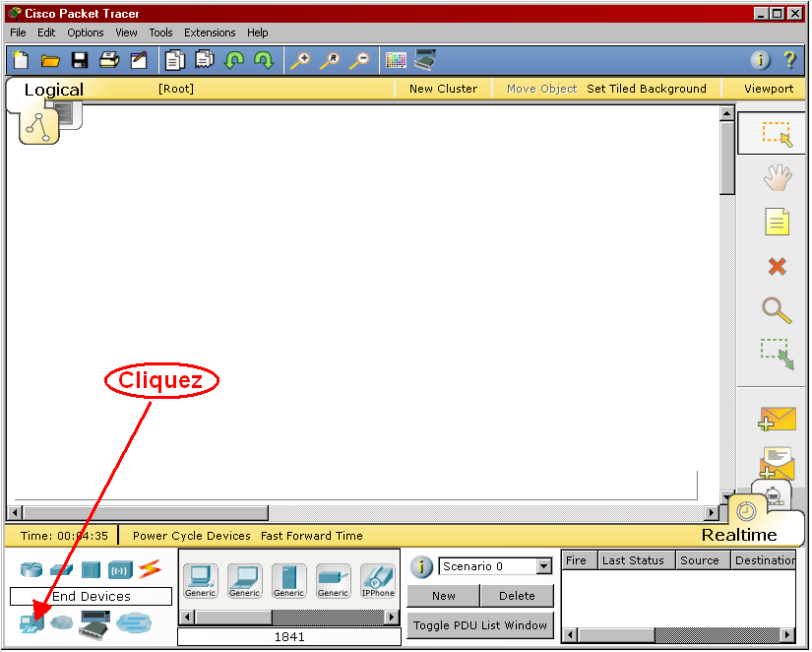
Task: Choose the Place Note tool
Action: 778,222
